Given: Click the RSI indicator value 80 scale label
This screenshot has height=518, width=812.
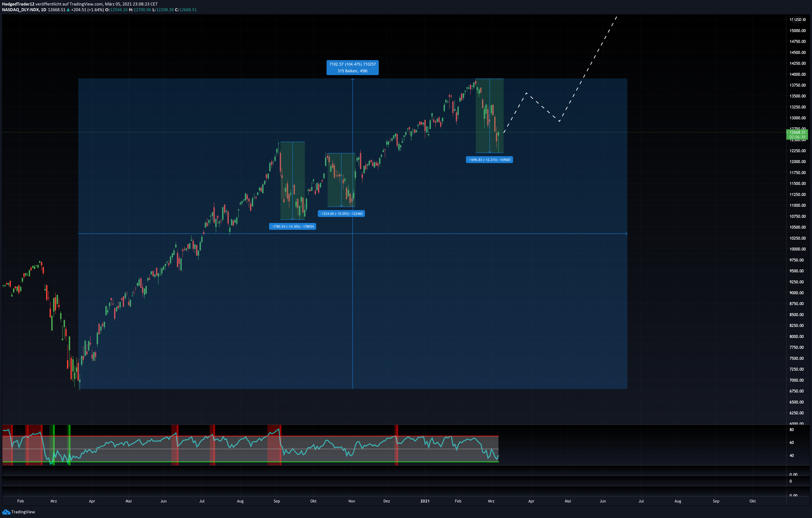Looking at the screenshot, I should pyautogui.click(x=791, y=430).
